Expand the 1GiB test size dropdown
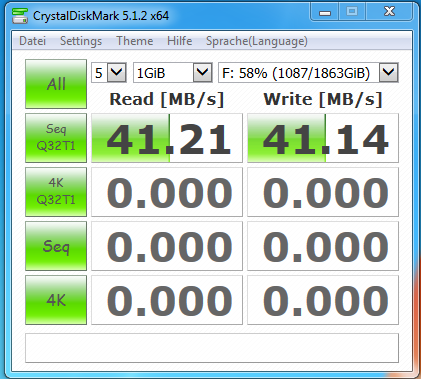Viewport: 421px width, 379px height. pos(203,72)
